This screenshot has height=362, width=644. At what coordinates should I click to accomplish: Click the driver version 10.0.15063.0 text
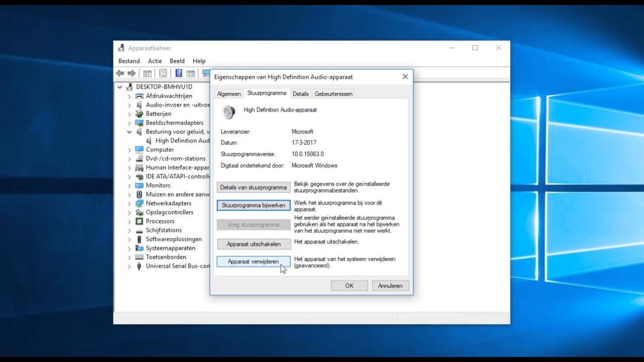pos(308,154)
